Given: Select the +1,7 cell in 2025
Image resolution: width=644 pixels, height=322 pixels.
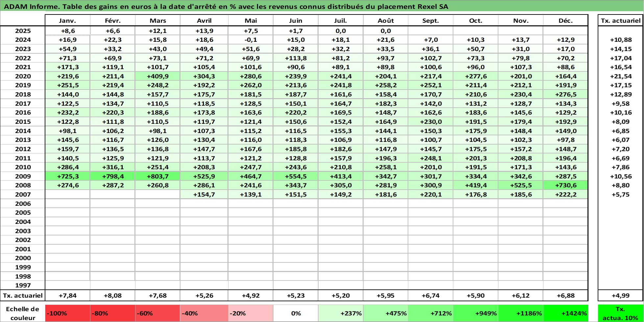Looking at the screenshot, I should 296,31.
